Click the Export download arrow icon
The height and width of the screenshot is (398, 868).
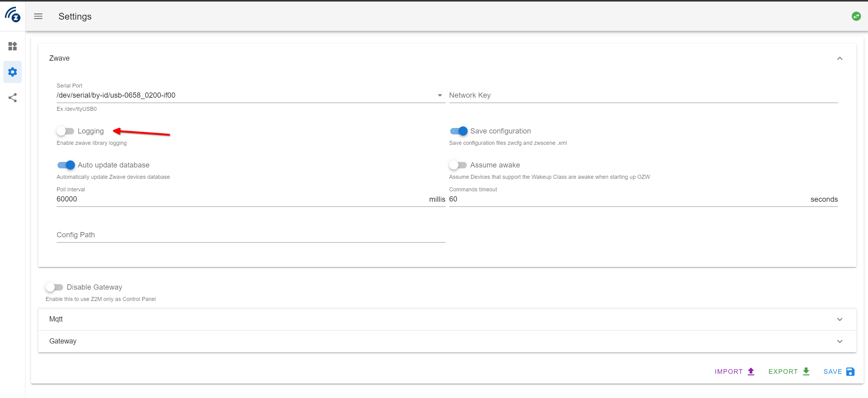(806, 371)
